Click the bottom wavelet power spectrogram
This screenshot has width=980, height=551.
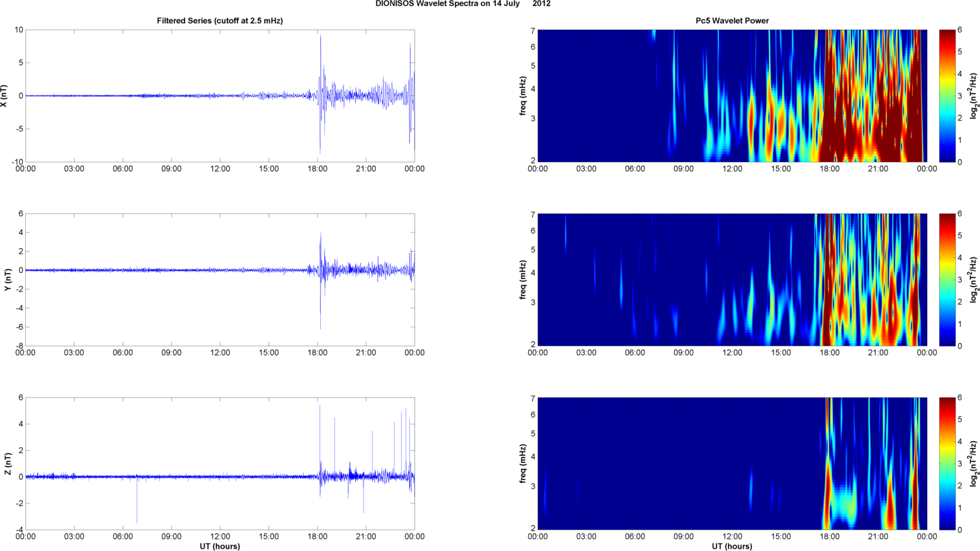[732, 463]
